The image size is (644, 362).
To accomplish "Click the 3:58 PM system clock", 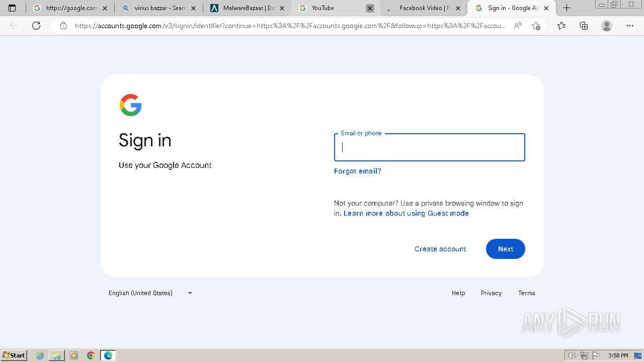I will (x=618, y=355).
